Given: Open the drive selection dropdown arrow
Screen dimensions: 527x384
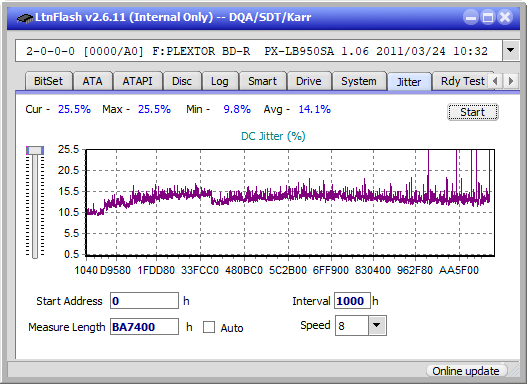Looking at the screenshot, I should point(511,51).
